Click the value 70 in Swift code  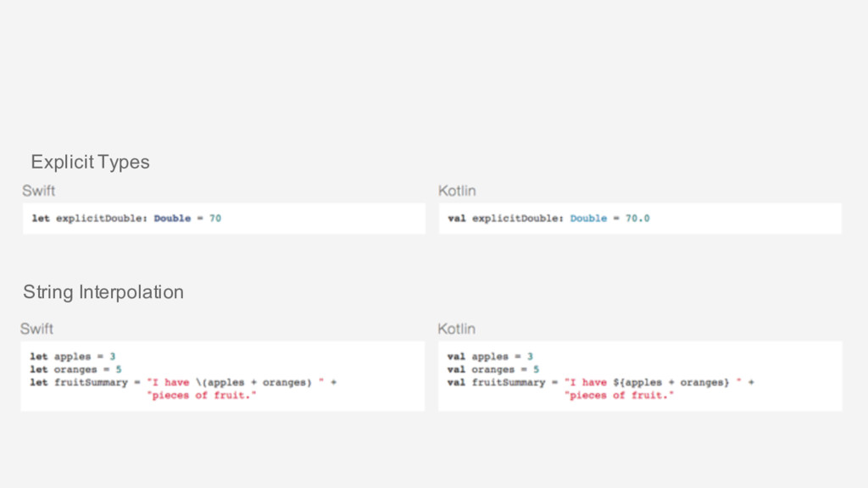coord(215,219)
